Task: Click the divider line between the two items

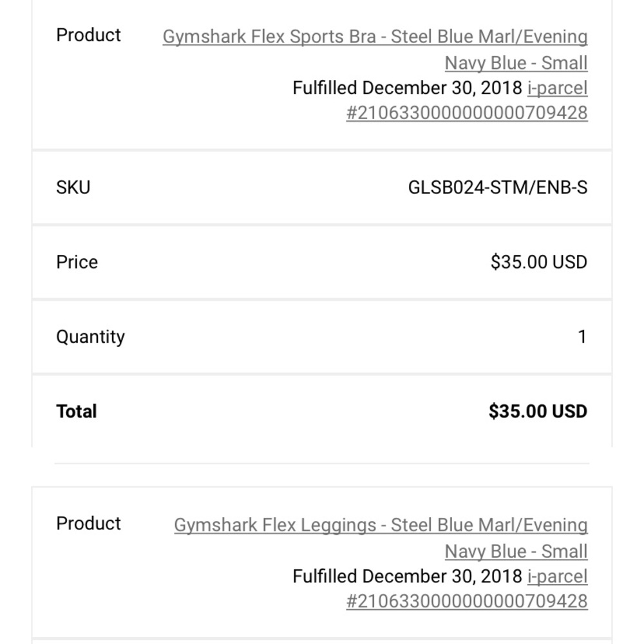Action: (322, 463)
